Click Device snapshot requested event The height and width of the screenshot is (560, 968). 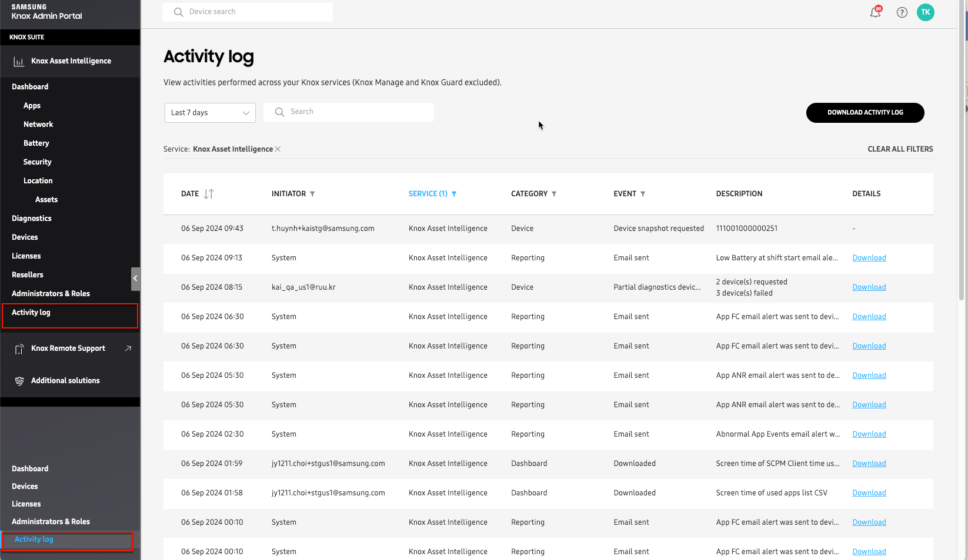[659, 229]
